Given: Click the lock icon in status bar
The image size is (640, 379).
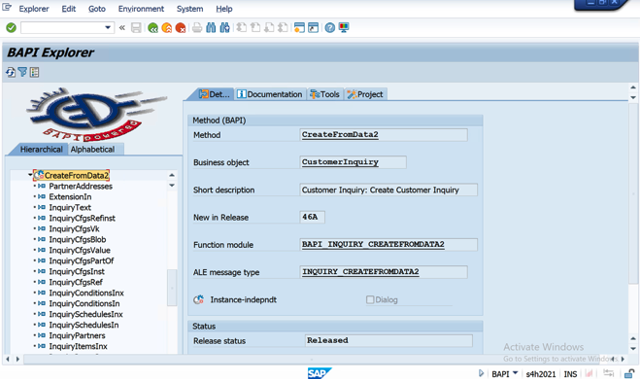Looking at the screenshot, I should (630, 373).
